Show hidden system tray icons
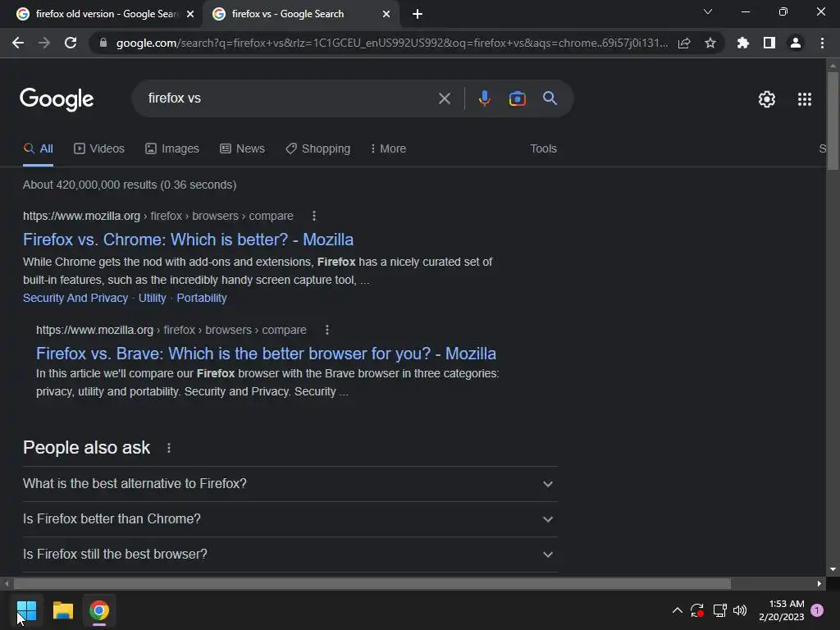The height and width of the screenshot is (630, 840). tap(677, 610)
